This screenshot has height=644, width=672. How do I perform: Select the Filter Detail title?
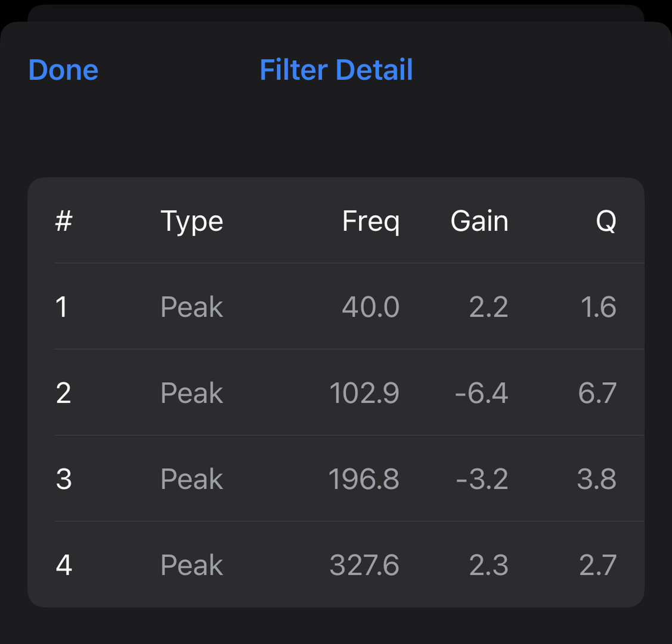[336, 70]
